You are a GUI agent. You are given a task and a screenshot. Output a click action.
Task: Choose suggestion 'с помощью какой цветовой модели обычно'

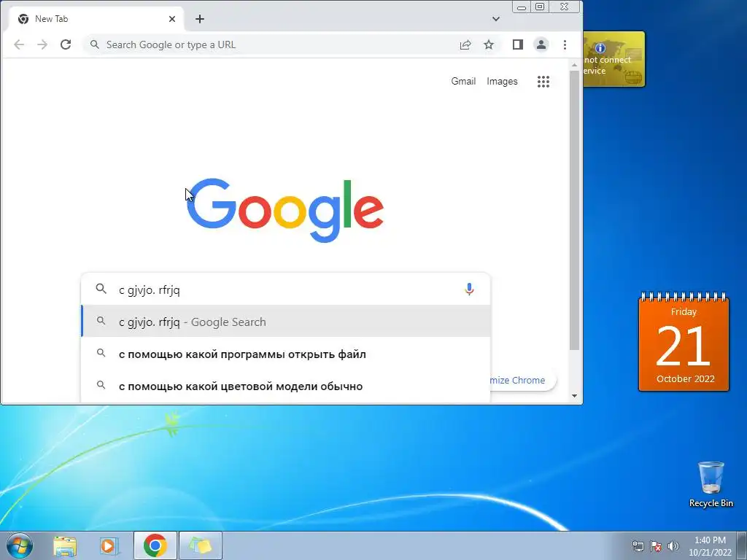[x=286, y=386]
